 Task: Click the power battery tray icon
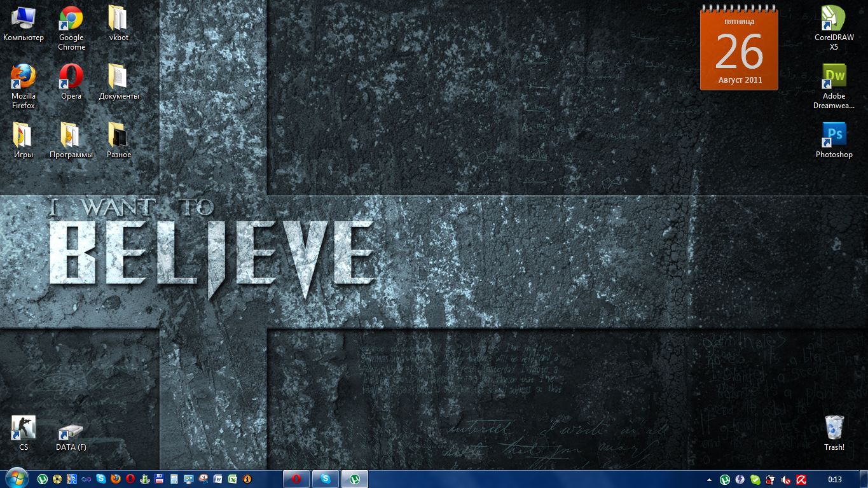click(771, 480)
